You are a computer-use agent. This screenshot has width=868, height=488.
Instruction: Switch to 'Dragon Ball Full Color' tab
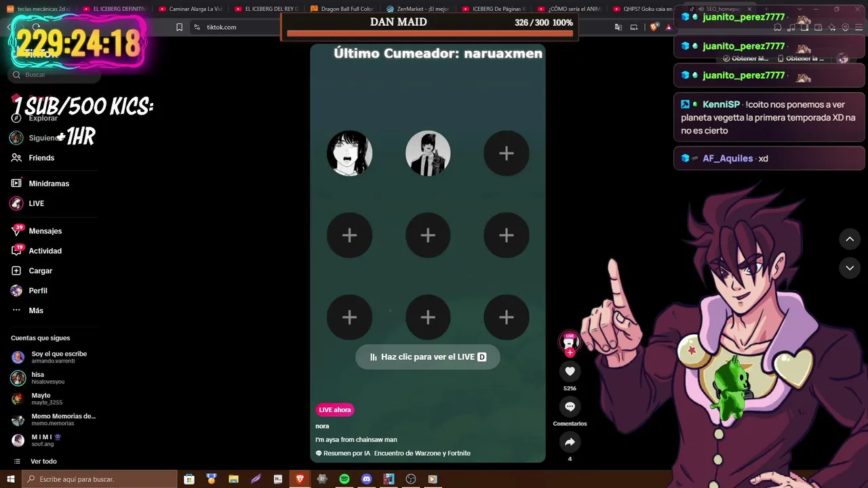[342, 9]
